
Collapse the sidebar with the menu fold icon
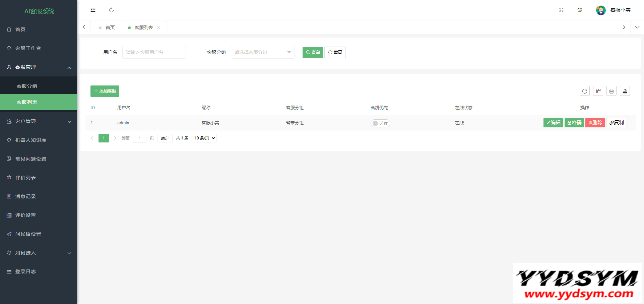tap(93, 10)
